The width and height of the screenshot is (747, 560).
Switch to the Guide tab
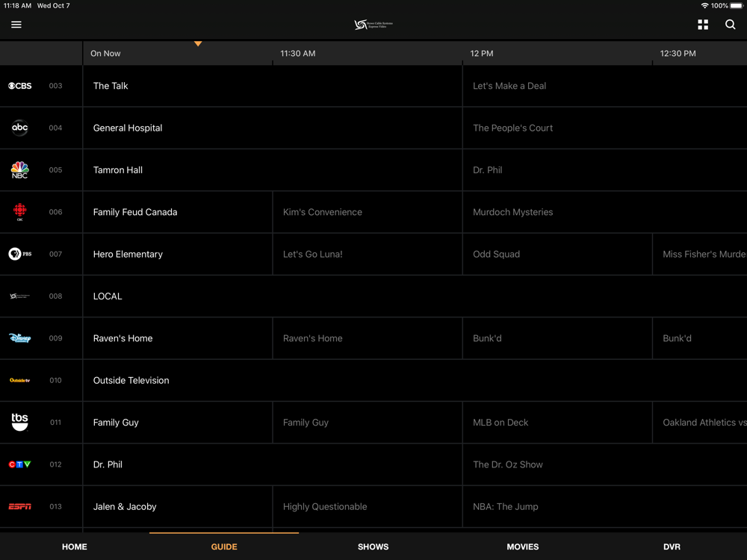[224, 547]
